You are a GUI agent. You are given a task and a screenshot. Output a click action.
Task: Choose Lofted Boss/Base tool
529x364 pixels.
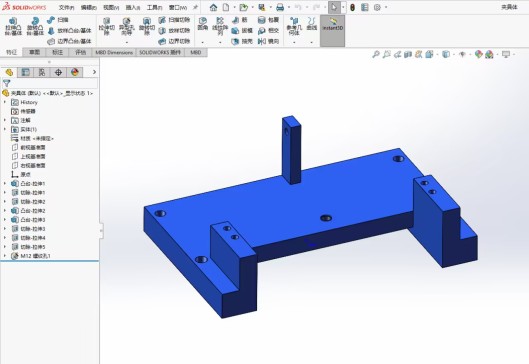69,31
